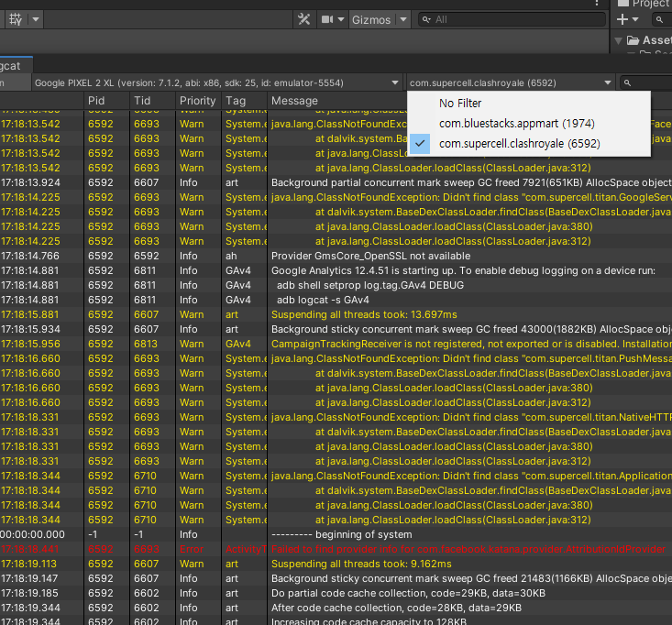Click the Tag column header
672x625 pixels.
point(244,101)
